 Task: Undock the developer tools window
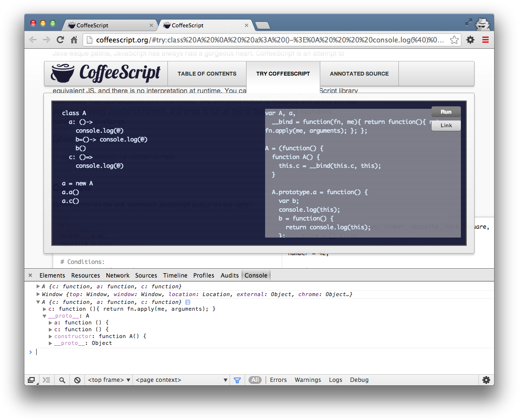[32, 380]
